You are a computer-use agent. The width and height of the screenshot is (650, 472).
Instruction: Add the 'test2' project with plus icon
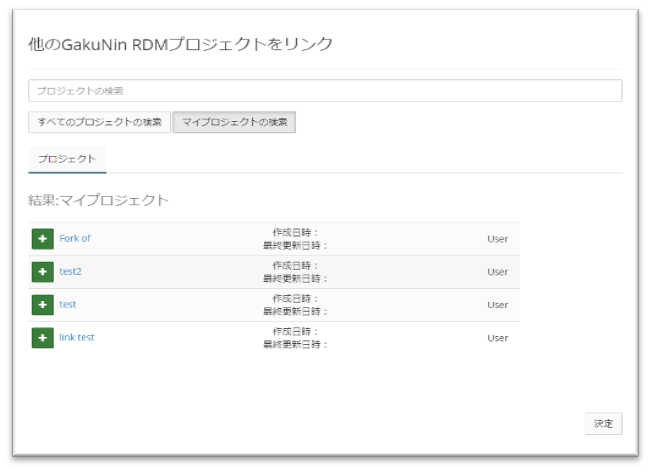tap(43, 272)
